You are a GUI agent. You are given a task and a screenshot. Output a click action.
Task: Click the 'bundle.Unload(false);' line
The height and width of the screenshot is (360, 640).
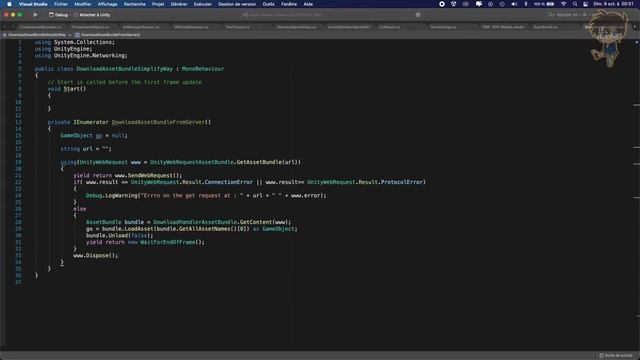(120, 235)
